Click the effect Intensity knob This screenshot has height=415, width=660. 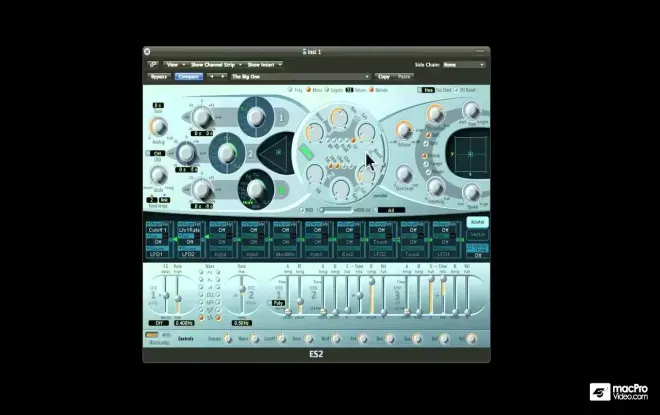pyautogui.click(x=435, y=187)
